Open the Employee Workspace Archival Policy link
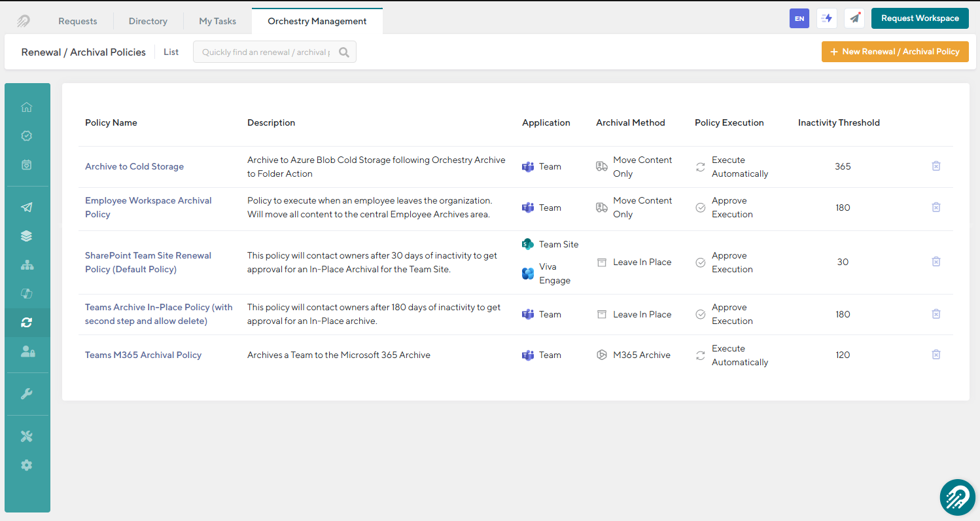 tap(149, 207)
